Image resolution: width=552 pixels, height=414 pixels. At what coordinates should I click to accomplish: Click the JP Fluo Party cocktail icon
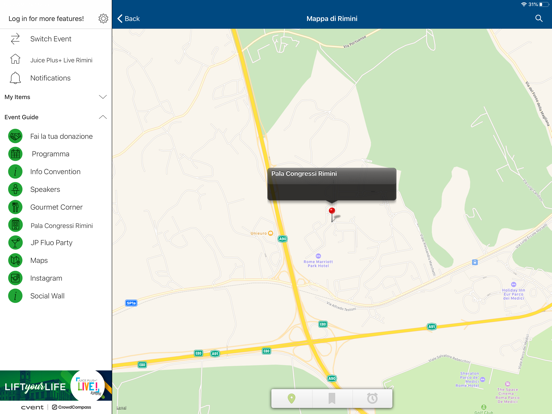(x=15, y=243)
